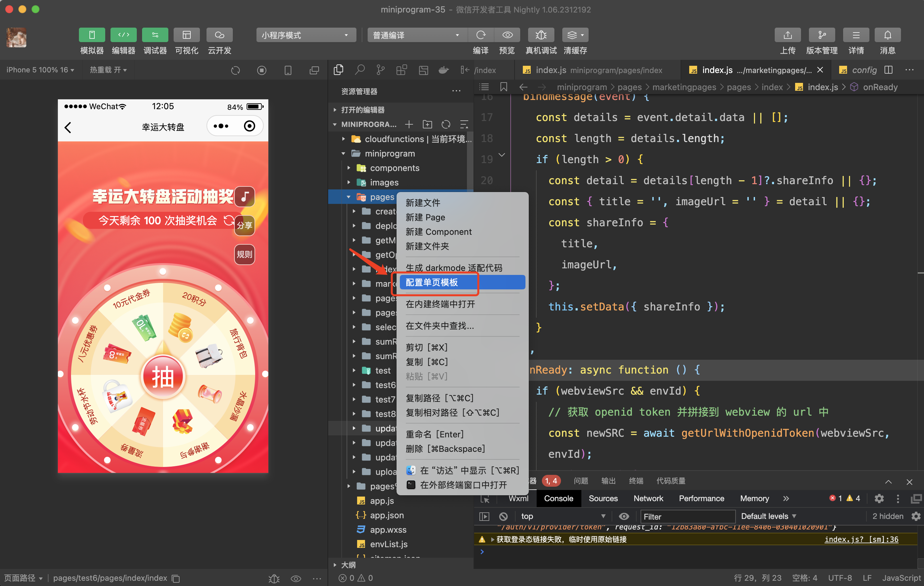Click the search icon in sidebar

[x=359, y=70]
